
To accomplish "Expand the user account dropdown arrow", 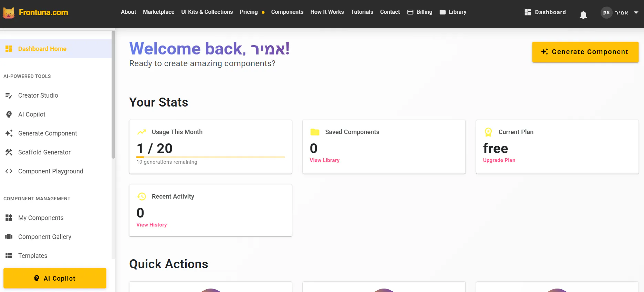I will click(636, 13).
